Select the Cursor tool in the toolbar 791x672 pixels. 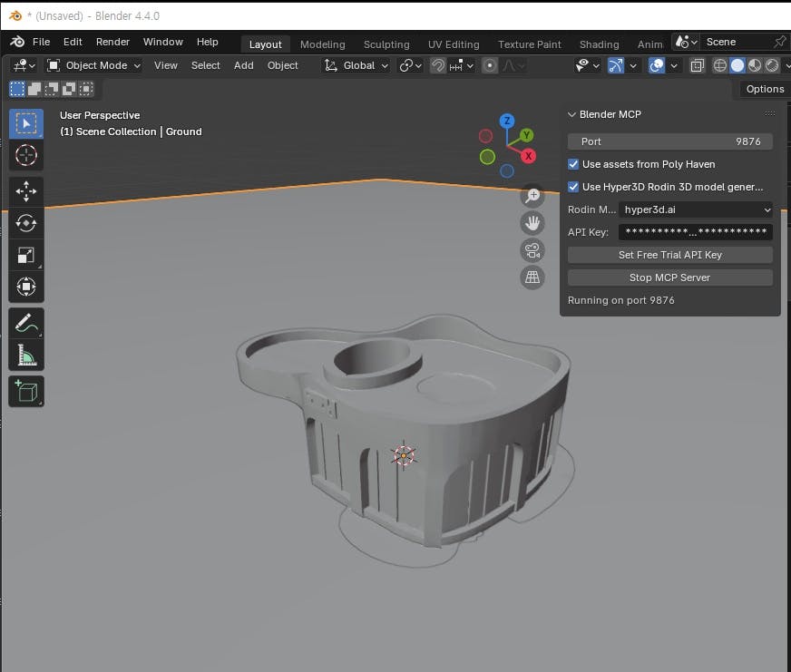[26, 155]
